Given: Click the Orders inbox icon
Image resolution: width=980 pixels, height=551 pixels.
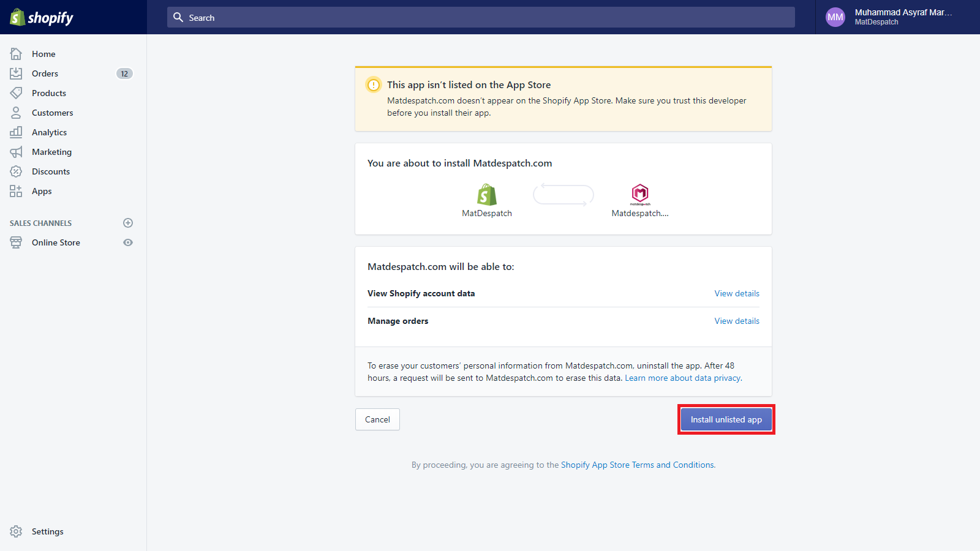Looking at the screenshot, I should pos(16,73).
